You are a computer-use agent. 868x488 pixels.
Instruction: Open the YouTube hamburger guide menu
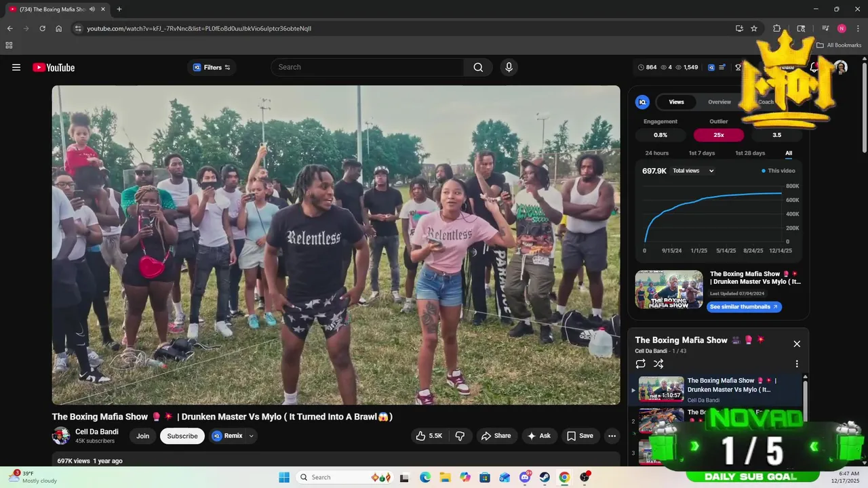(x=16, y=67)
